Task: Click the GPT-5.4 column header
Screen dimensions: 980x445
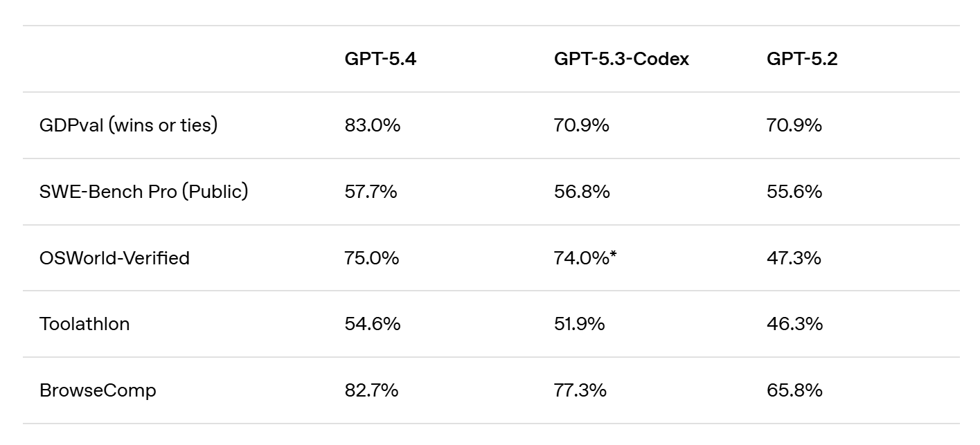Action: 380,60
